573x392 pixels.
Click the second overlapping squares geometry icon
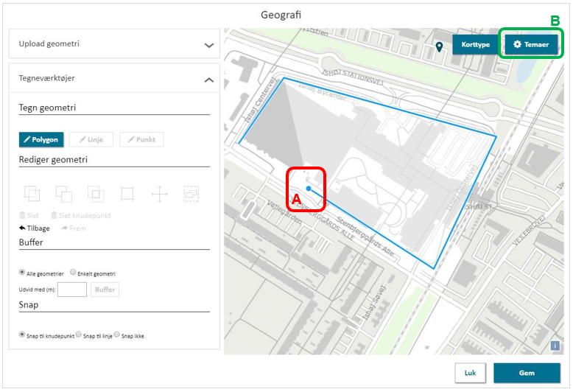click(x=64, y=194)
